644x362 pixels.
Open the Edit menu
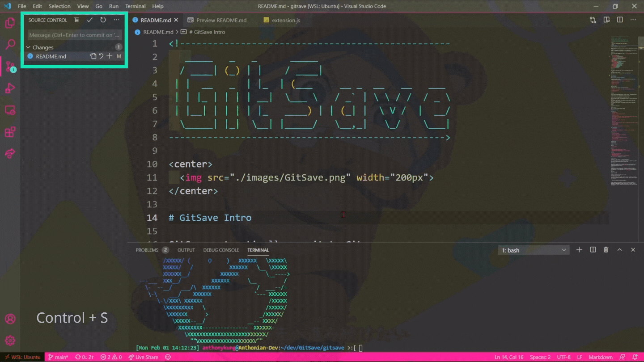pyautogui.click(x=37, y=6)
